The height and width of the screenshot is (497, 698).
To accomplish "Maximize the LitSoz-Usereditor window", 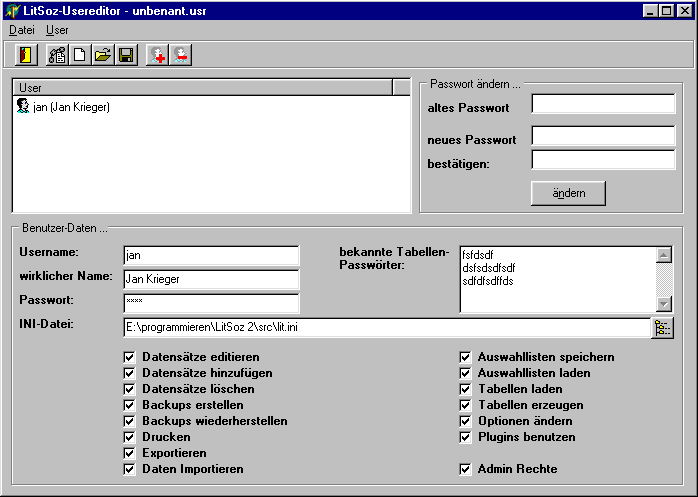I will click(x=666, y=11).
